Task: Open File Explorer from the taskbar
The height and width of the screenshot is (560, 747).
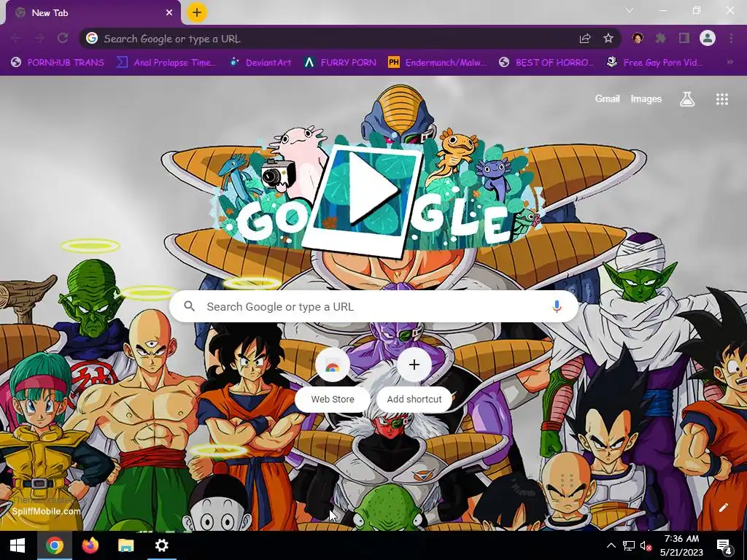Action: coord(125,545)
